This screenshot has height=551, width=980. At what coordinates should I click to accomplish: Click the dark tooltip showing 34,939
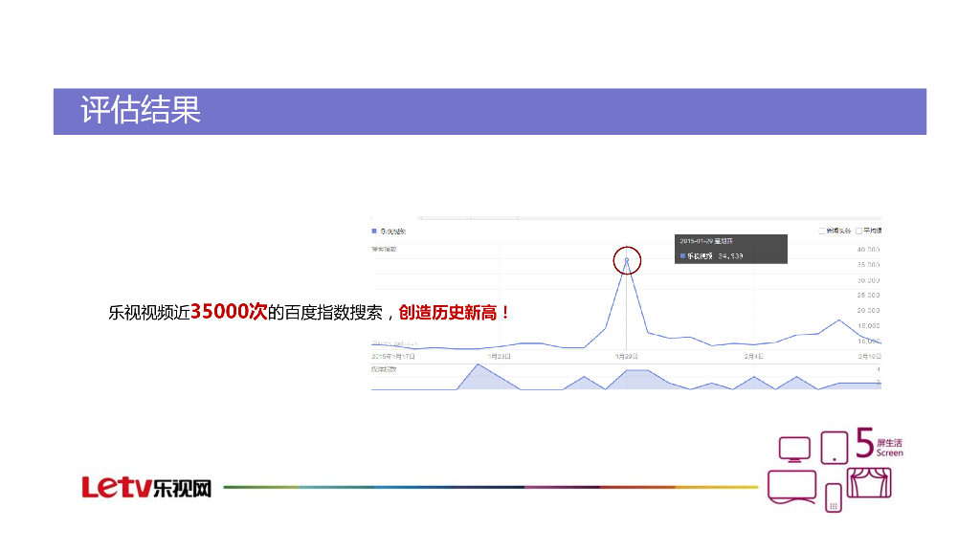(x=730, y=249)
